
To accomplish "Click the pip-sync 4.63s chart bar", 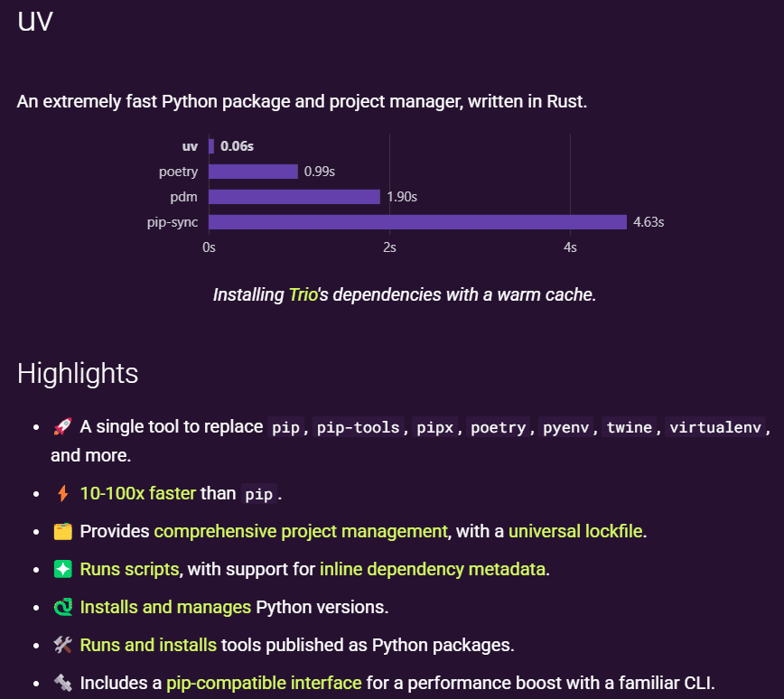I will (x=417, y=222).
